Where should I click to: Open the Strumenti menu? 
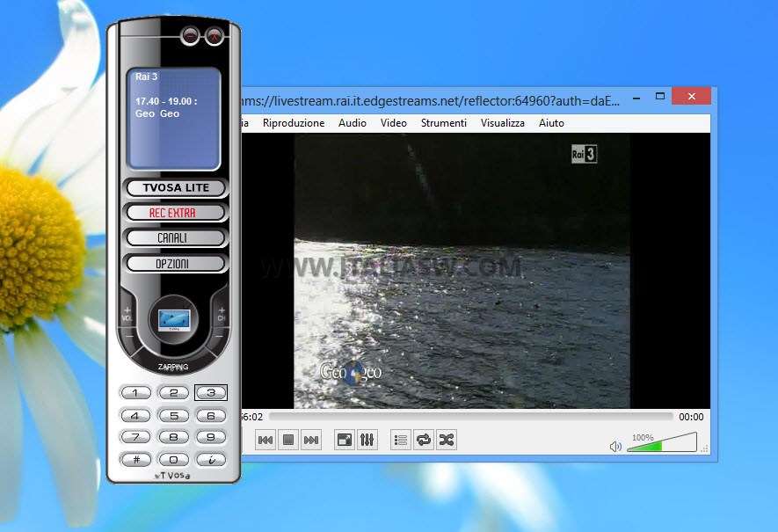click(x=443, y=123)
